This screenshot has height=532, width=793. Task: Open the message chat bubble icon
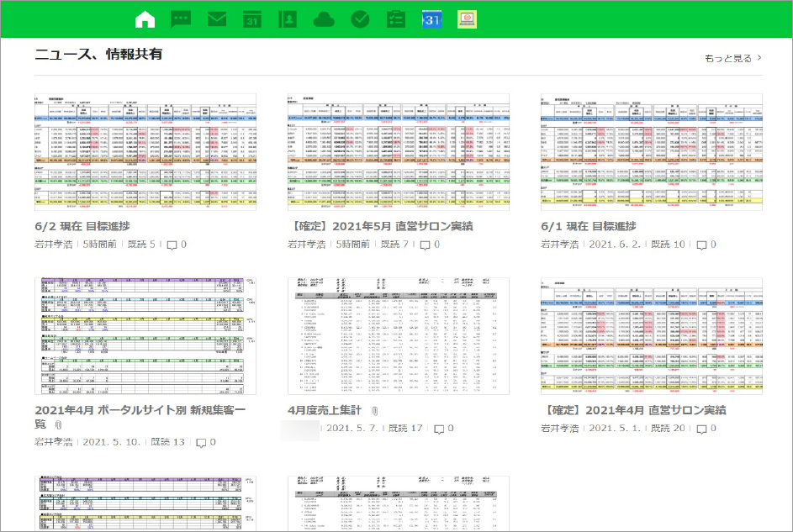[x=181, y=19]
